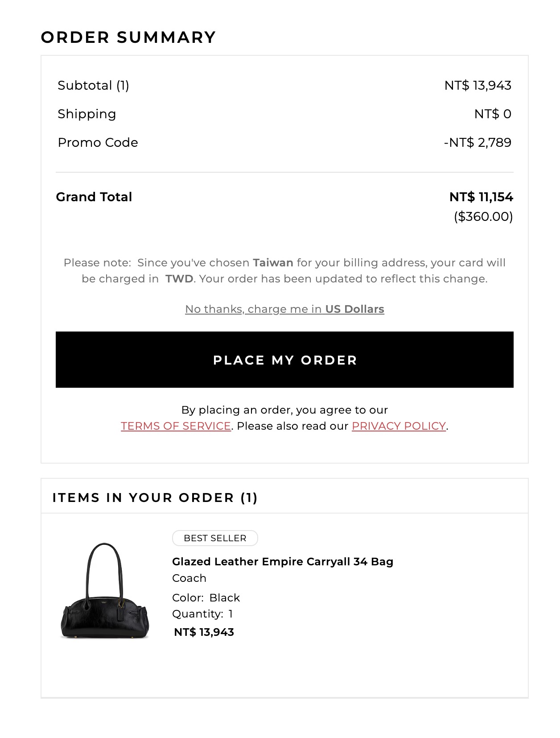Click the item price NT$ 13,943 under Quantity
The width and height of the screenshot is (560, 738).
coord(204,632)
